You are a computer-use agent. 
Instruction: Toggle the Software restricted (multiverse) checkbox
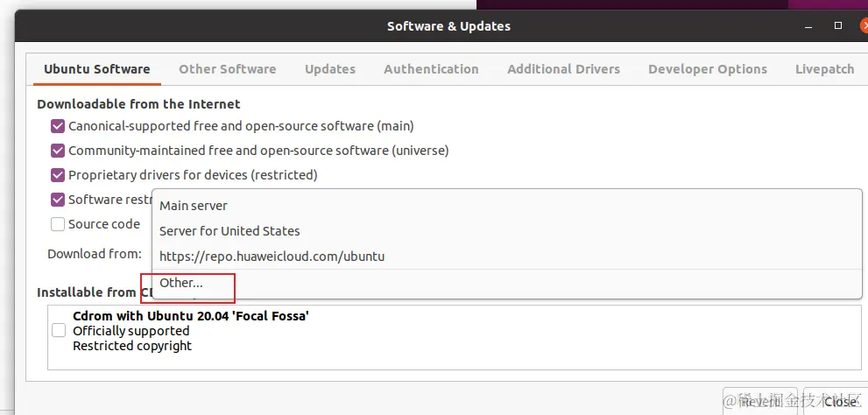(59, 200)
